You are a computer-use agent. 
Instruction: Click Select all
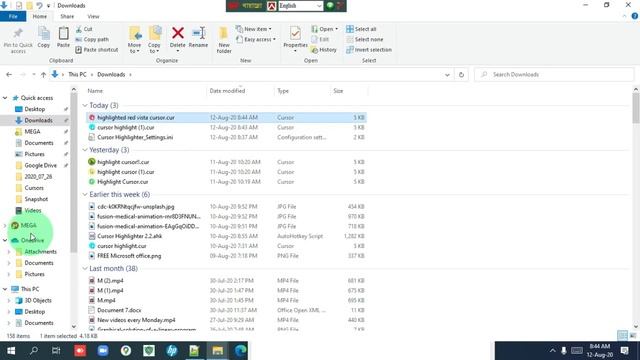pyautogui.click(x=361, y=29)
